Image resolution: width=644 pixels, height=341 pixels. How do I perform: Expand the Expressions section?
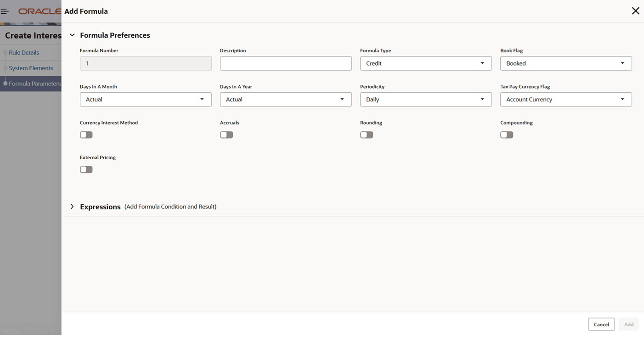(72, 207)
